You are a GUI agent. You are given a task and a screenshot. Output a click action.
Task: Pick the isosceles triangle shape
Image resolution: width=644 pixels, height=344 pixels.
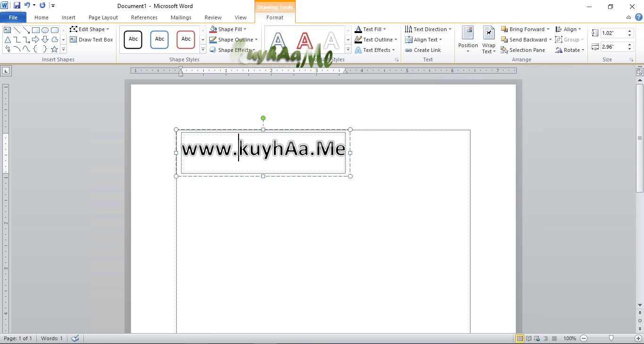point(8,40)
